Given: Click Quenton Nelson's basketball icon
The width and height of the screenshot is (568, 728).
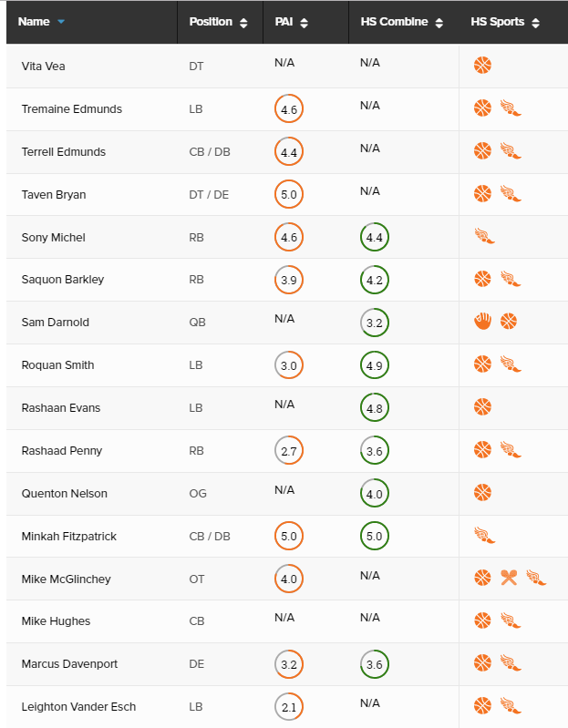Looking at the screenshot, I should coord(482,493).
